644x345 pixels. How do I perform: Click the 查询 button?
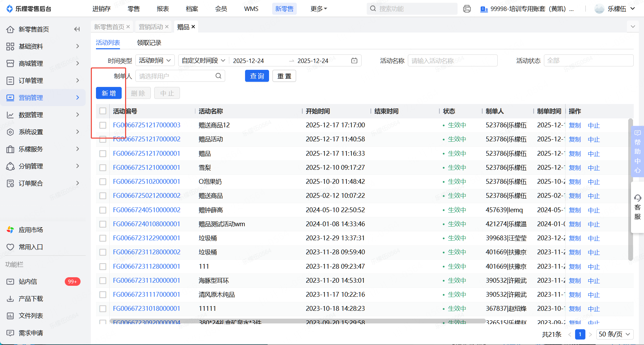(257, 76)
